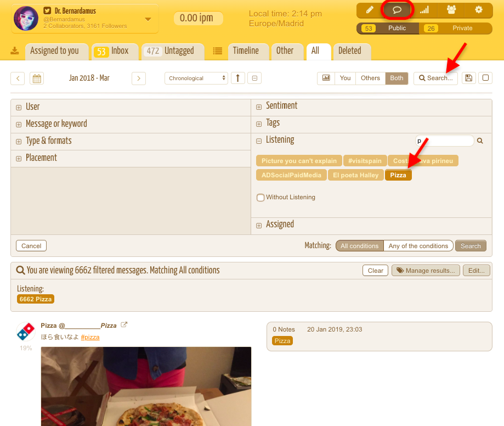Open the calendar date picker icon
The image size is (504, 426).
[x=37, y=78]
